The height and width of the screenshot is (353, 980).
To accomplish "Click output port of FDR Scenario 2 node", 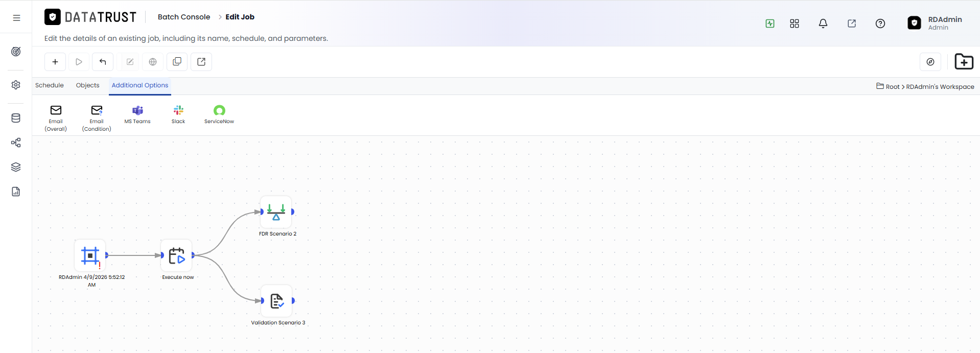I will (x=293, y=211).
